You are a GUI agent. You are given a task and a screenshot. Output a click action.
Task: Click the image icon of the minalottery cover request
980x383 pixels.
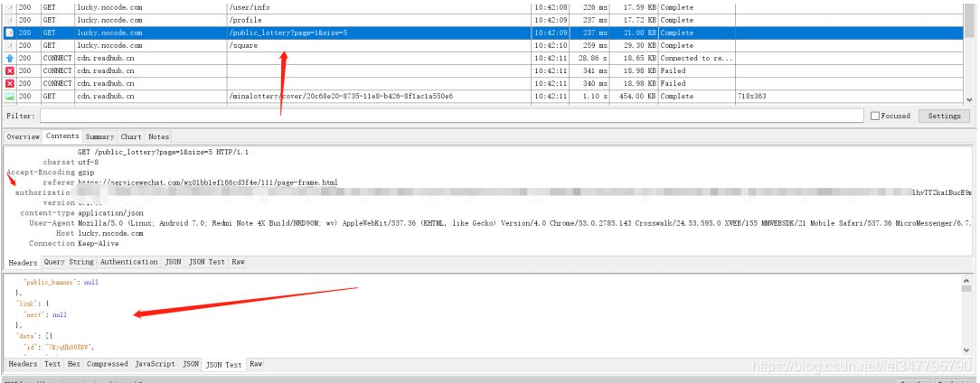9,97
